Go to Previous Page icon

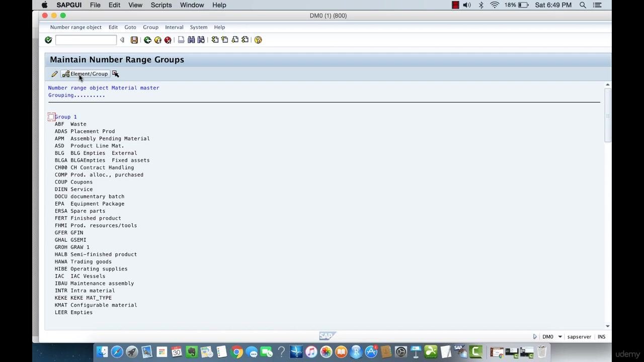click(225, 40)
